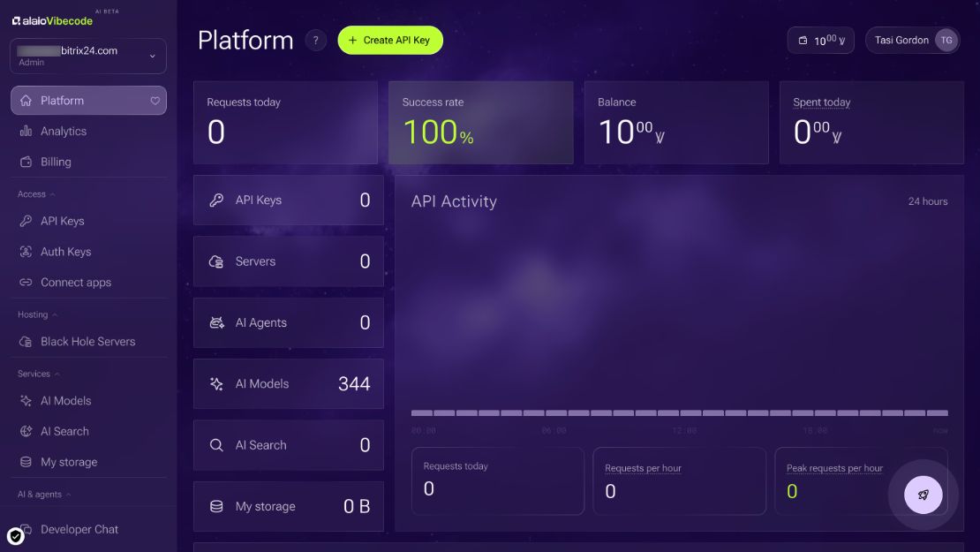
Task: Click the Balance card
Action: 676,123
